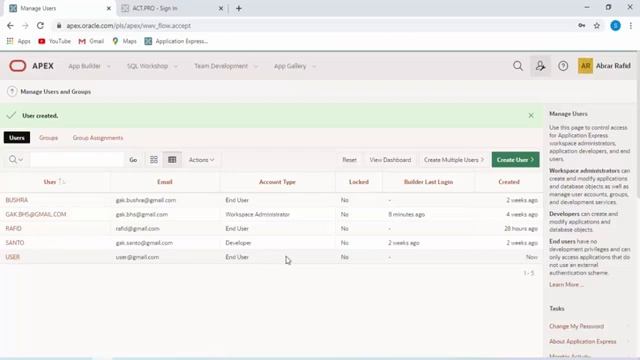Open YouTube bookmark
Image resolution: width=640 pixels, height=360 pixels.
(54, 41)
